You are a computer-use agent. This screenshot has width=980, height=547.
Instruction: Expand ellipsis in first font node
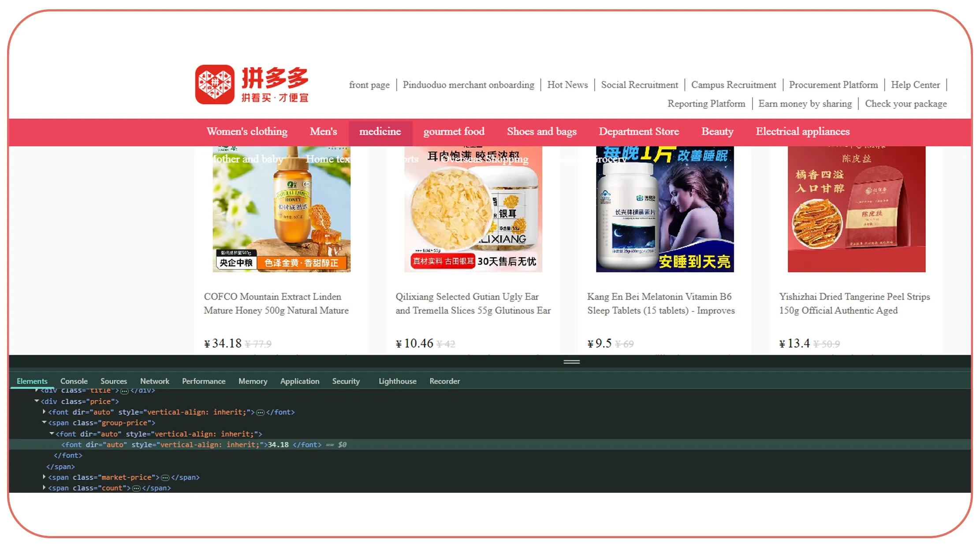coord(260,412)
